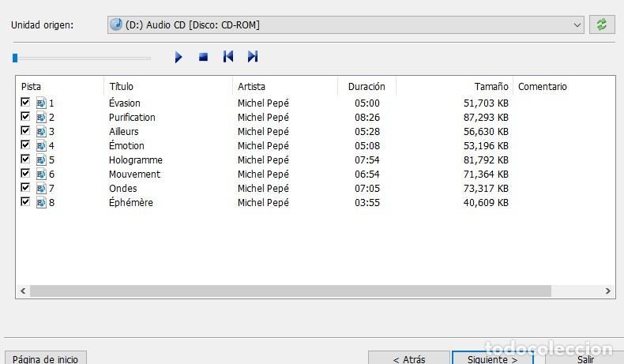The height and width of the screenshot is (364, 624).
Task: Click the audio CD disc icon in drive selector
Action: coord(116,24)
